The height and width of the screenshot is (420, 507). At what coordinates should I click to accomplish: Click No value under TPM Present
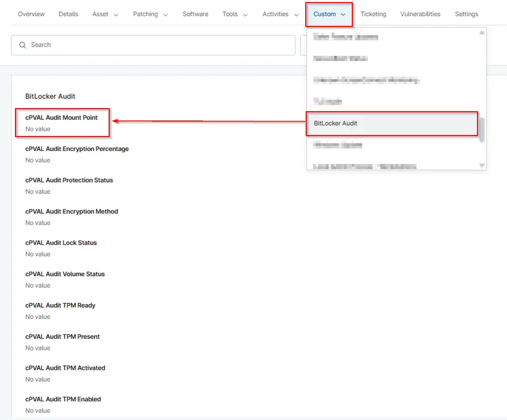(x=38, y=348)
